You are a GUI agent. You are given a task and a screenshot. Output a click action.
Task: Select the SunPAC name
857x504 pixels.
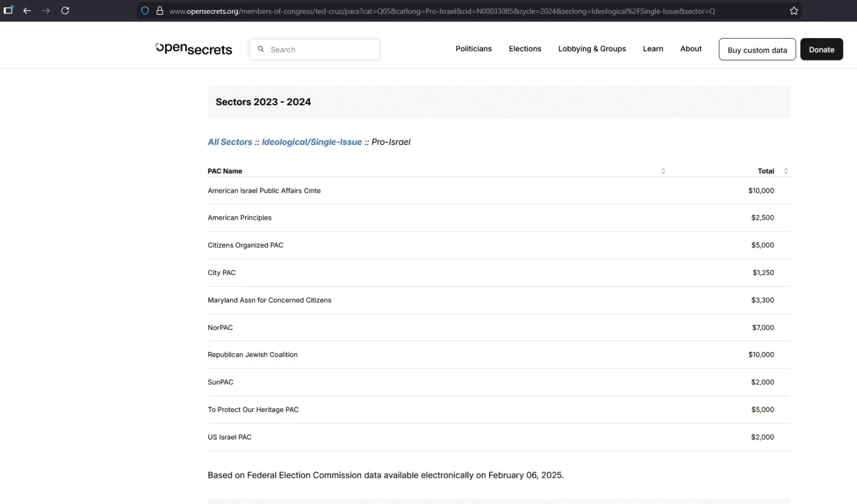coord(221,382)
